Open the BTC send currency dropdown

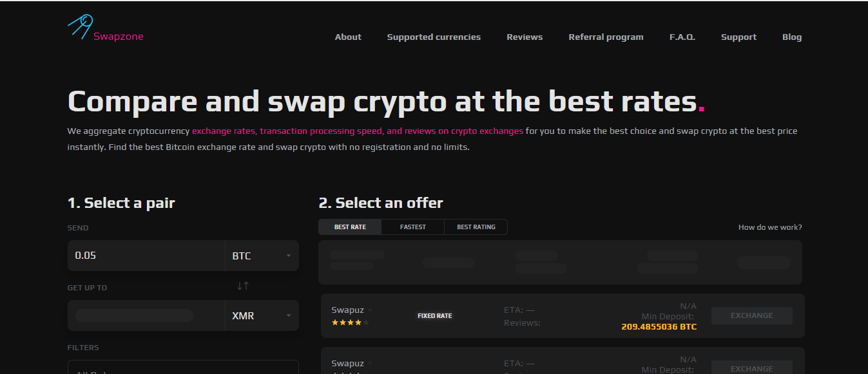[x=262, y=256]
